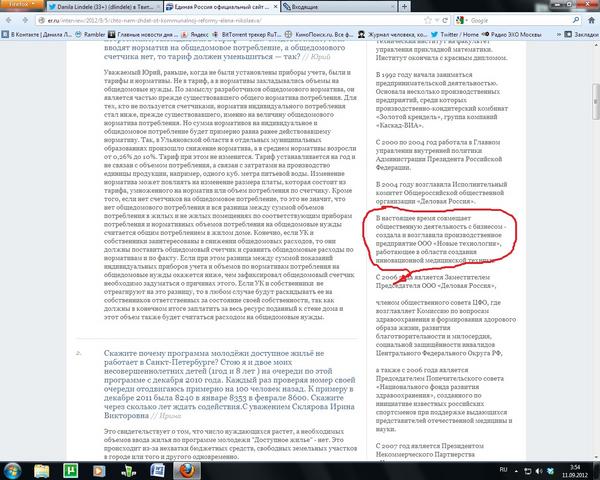This screenshot has height=480, width=600.
Task: Switch to the Входящие tab
Action: click(338, 7)
